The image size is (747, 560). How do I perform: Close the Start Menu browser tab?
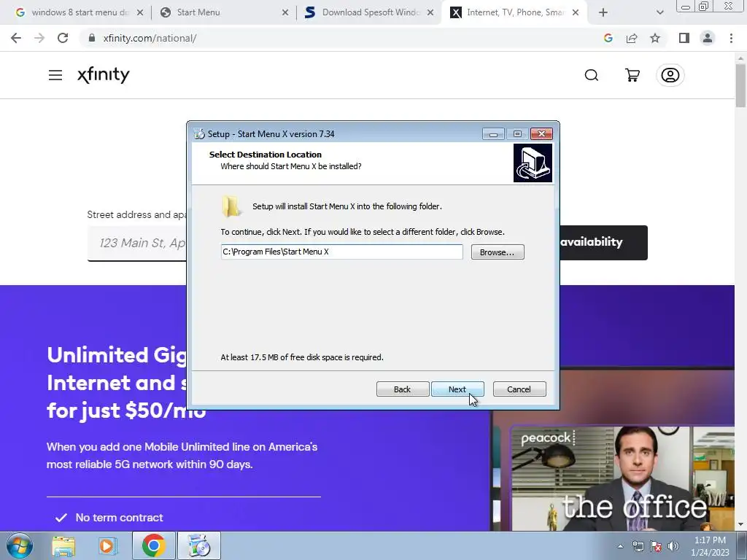click(x=285, y=12)
